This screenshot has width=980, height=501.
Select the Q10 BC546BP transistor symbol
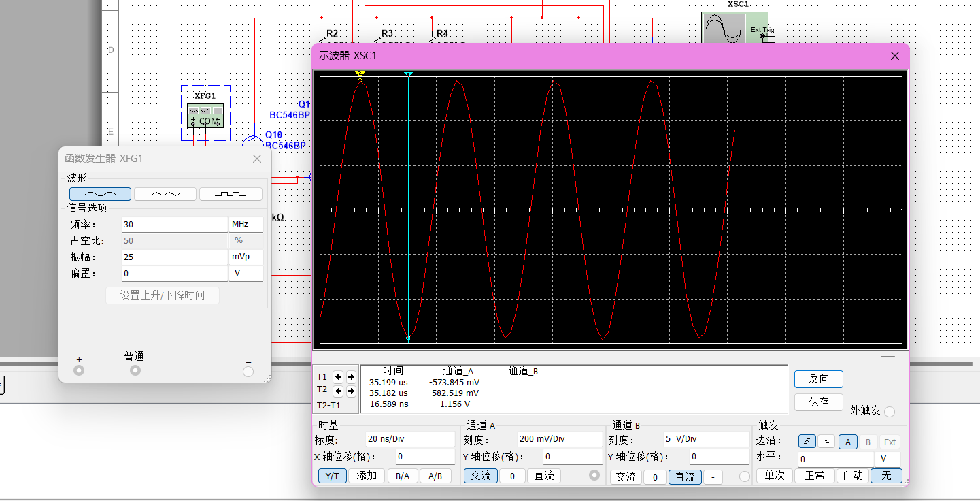tap(252, 142)
